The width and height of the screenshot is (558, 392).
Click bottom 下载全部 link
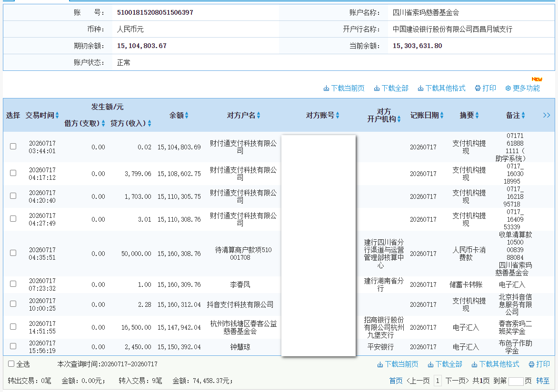[x=445, y=364]
